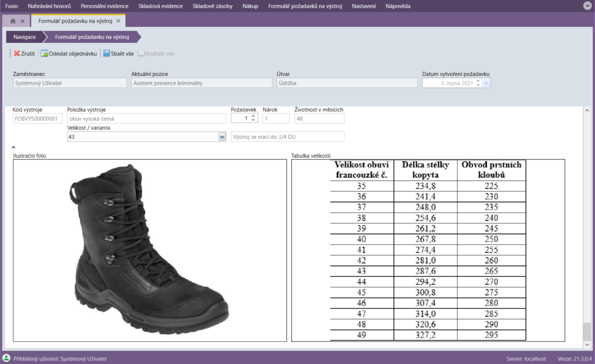Image resolution: width=595 pixels, height=364 pixels.
Task: Increase Požadavek quantity with up arrow
Action: tap(253, 116)
